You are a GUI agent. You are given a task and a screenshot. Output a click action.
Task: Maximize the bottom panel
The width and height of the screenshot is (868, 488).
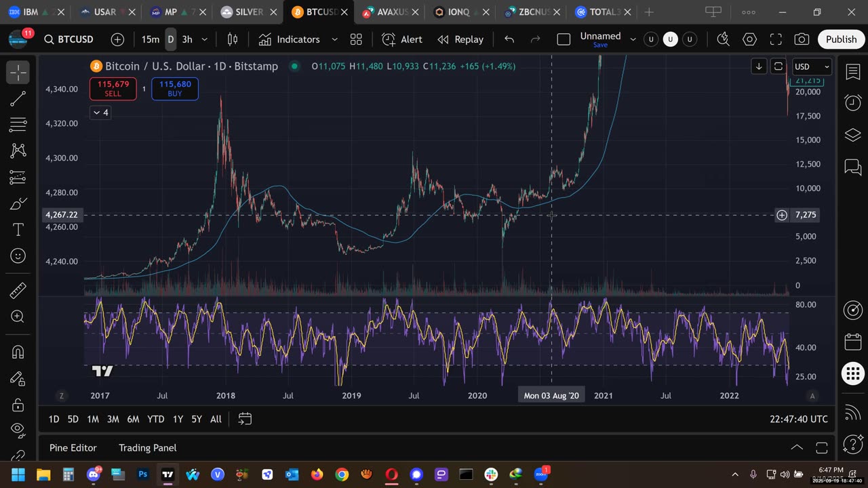click(822, 447)
